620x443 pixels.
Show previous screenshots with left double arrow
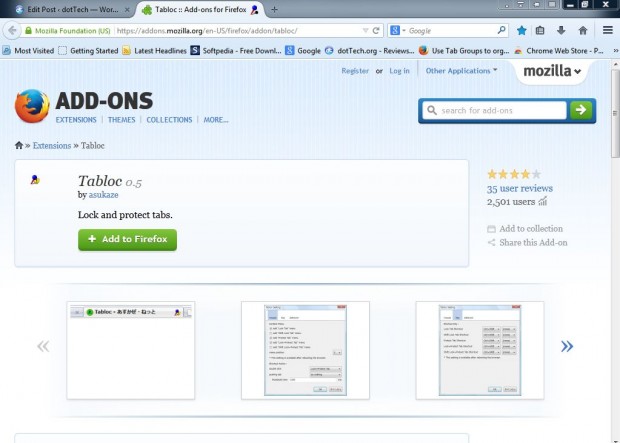click(x=43, y=346)
